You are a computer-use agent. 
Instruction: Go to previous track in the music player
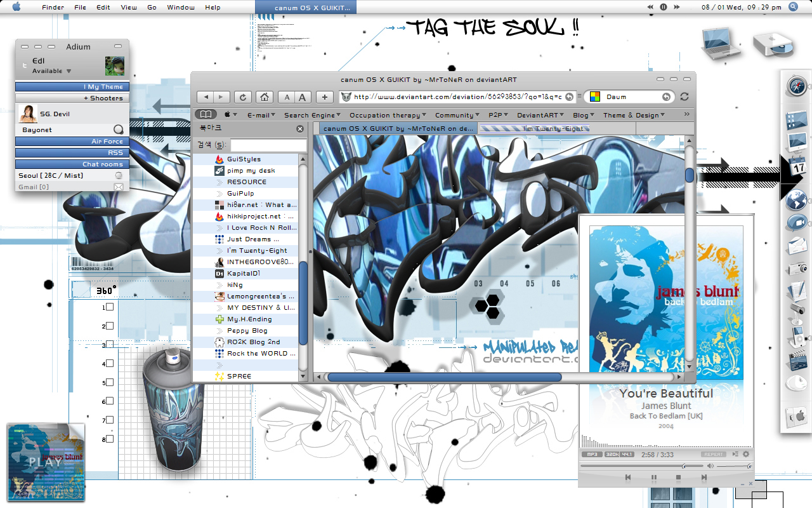tap(628, 477)
